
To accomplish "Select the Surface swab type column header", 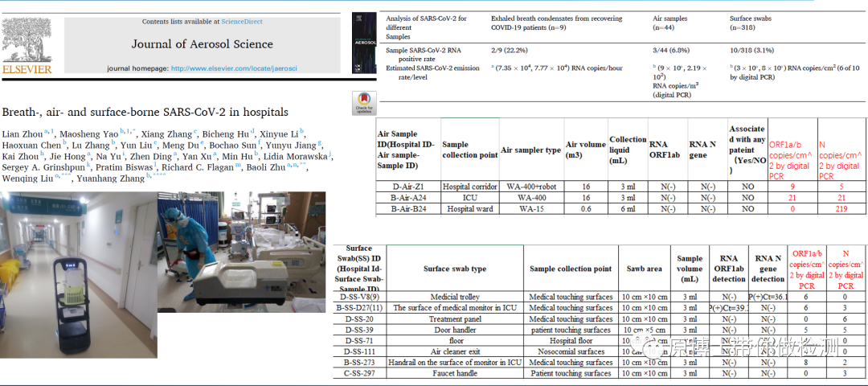I will (x=455, y=269).
